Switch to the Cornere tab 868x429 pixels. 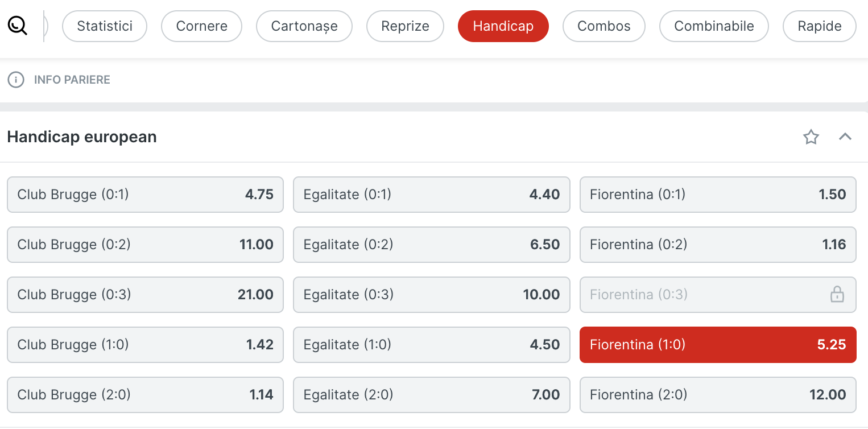202,26
